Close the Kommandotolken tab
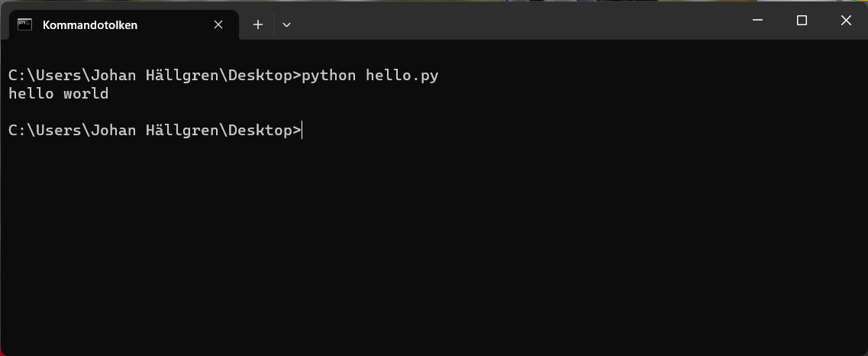The width and height of the screenshot is (868, 356). pyautogui.click(x=218, y=24)
